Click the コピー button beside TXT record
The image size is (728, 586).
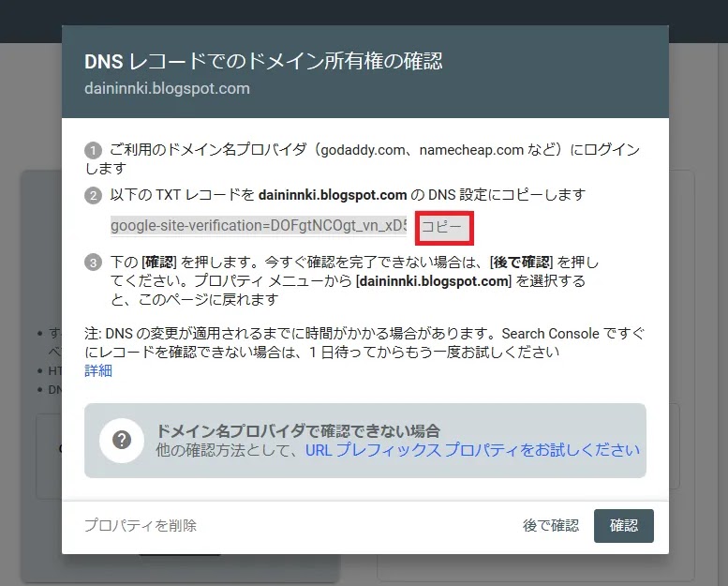[x=444, y=228]
